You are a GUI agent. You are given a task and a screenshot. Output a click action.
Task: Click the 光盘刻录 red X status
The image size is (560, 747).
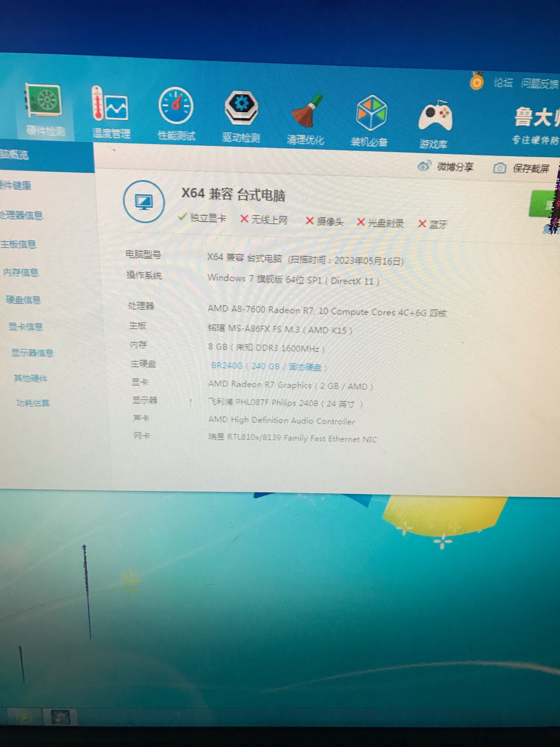tap(380, 223)
